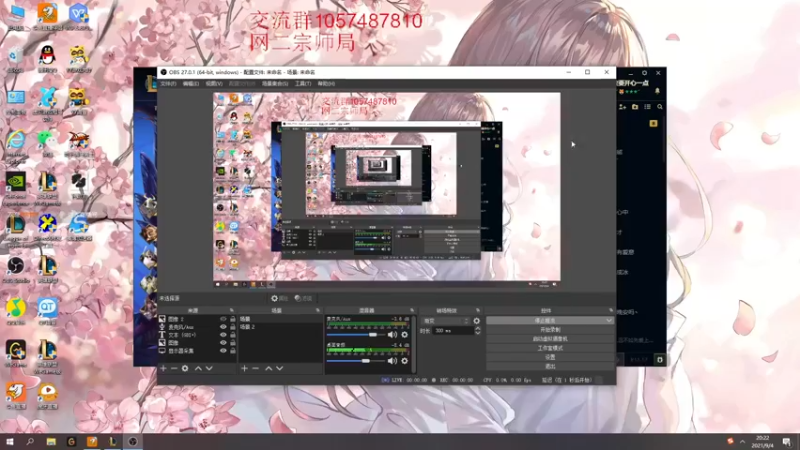Add a new source with the plus icon
The image size is (800, 450).
click(163, 368)
